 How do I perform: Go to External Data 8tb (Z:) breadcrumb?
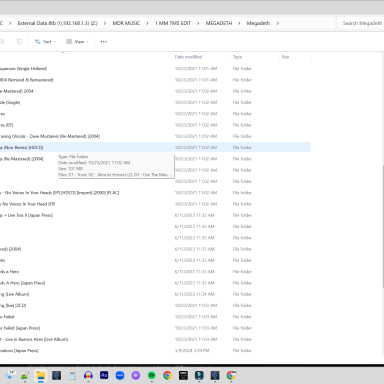click(x=57, y=23)
